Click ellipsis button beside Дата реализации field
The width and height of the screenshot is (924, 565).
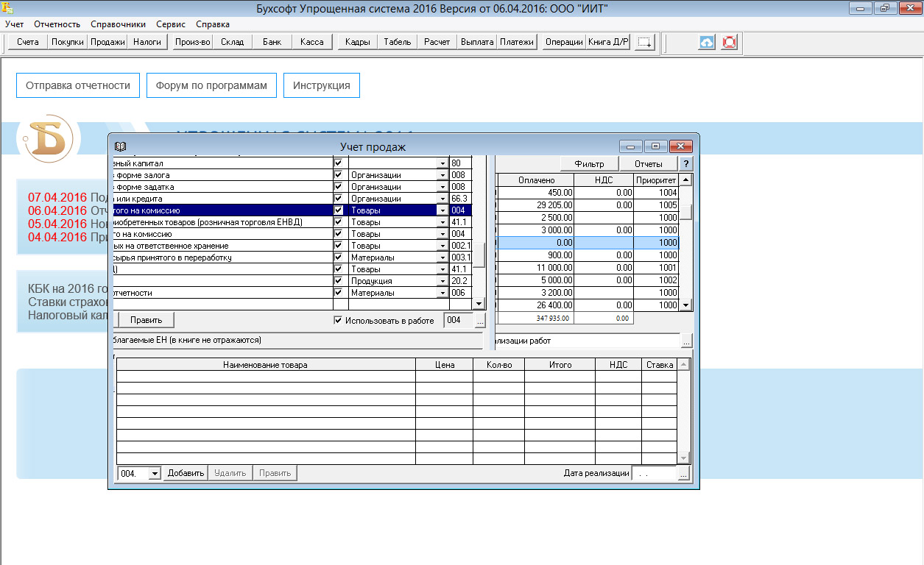tap(683, 474)
